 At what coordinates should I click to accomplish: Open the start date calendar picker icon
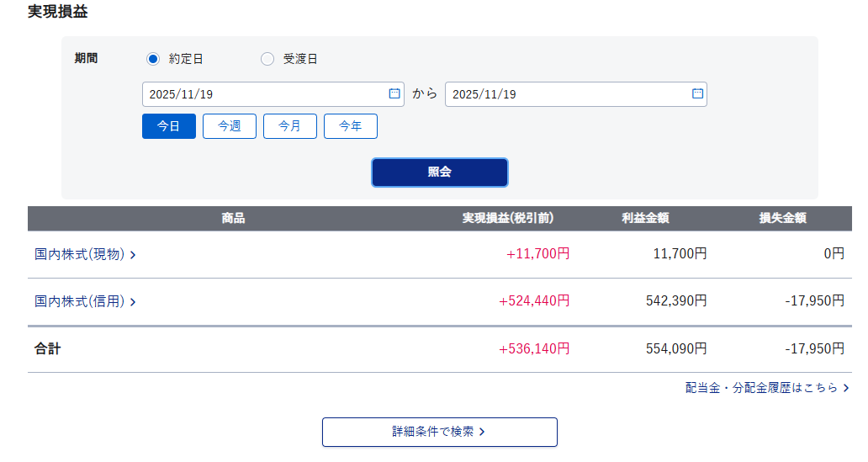point(394,94)
